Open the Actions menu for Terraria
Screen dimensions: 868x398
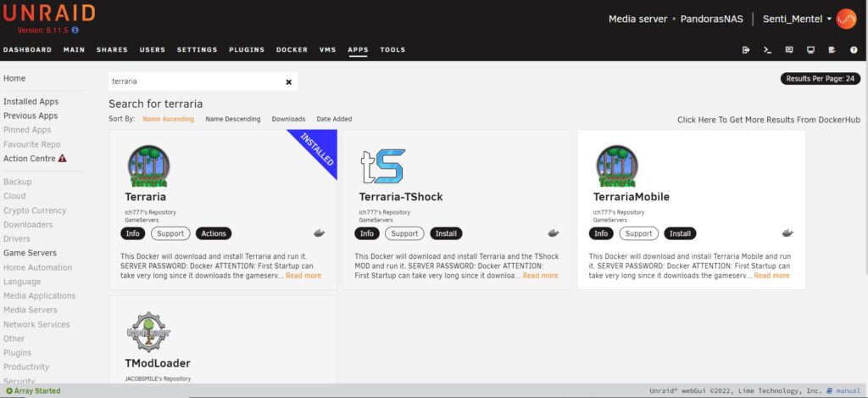coord(213,233)
